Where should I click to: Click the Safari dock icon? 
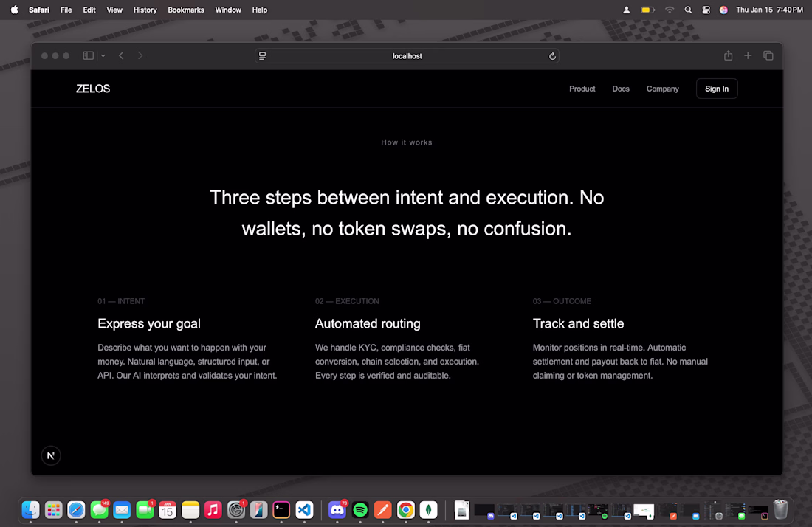click(x=76, y=510)
